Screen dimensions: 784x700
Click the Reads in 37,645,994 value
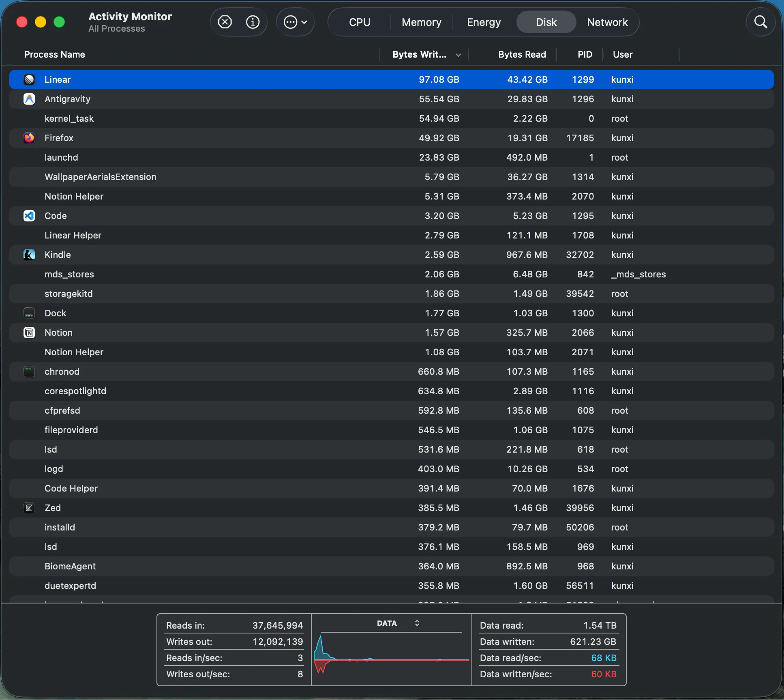click(278, 625)
